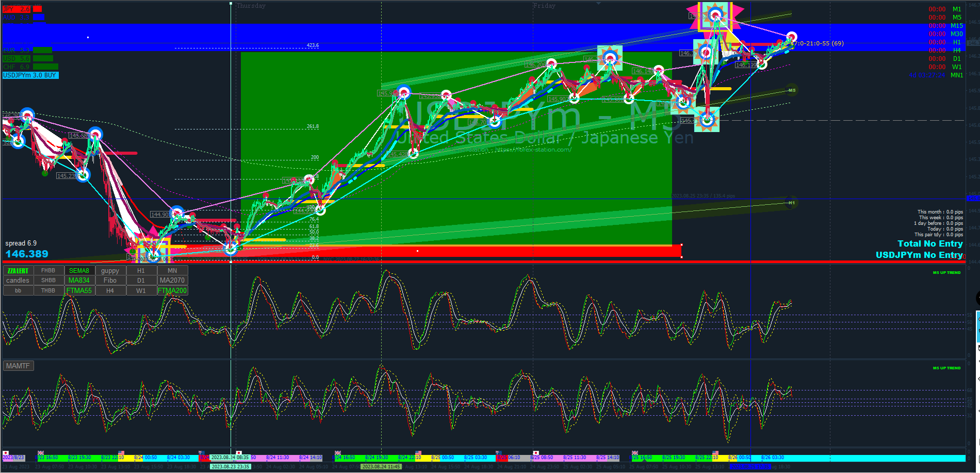The height and width of the screenshot is (473, 980).
Task: Click the Fibonacci 423.6 level label
Action: (x=313, y=45)
